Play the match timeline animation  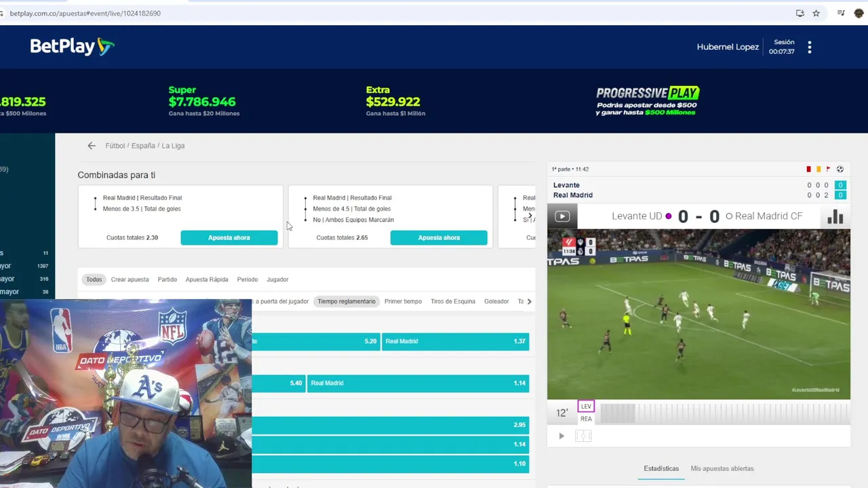pyautogui.click(x=561, y=436)
